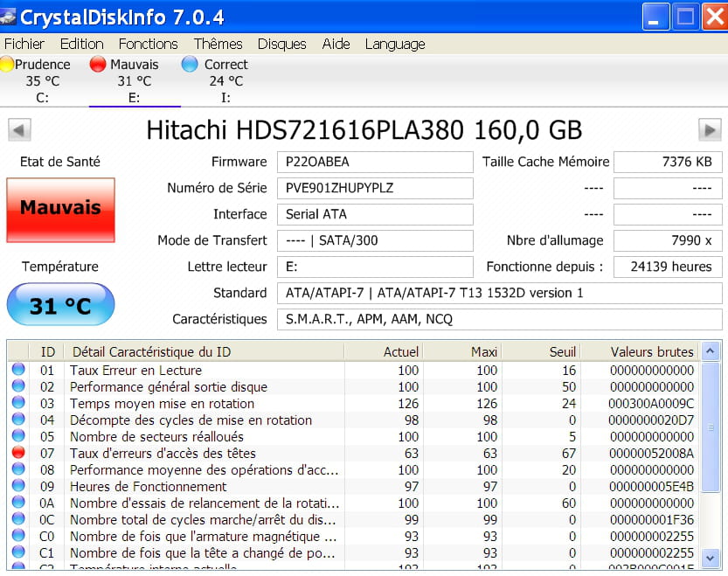Click red status icon for attribute 07
This screenshot has height=576, width=728.
[18, 453]
